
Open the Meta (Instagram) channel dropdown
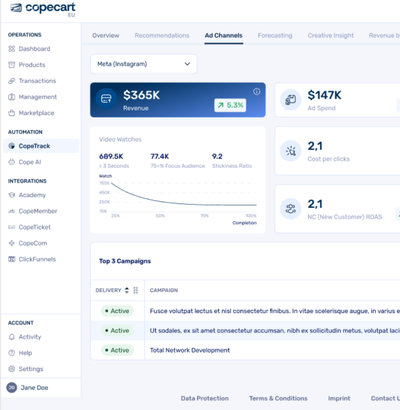coord(144,64)
